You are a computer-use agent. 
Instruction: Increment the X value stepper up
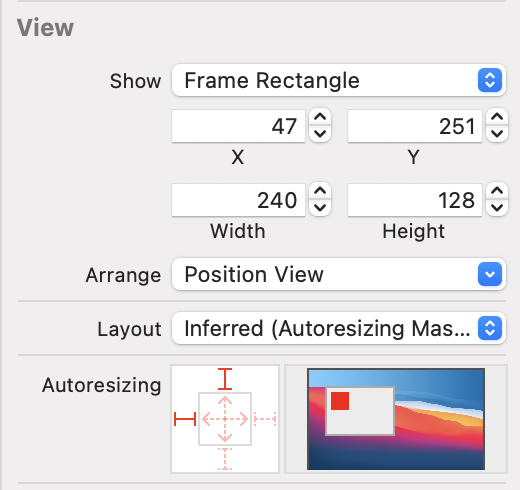click(x=320, y=117)
